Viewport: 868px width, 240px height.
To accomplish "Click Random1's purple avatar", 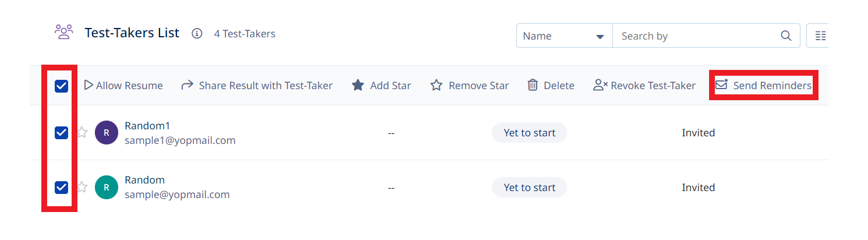I will point(107,133).
